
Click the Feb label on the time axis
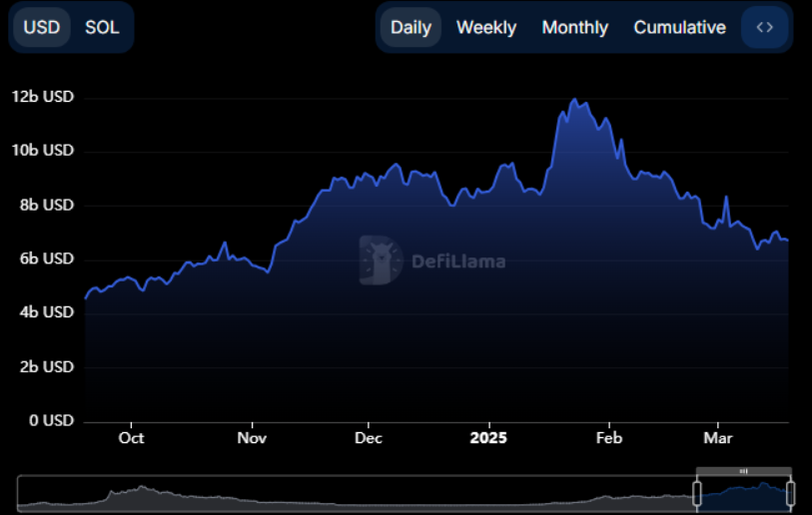(x=608, y=438)
